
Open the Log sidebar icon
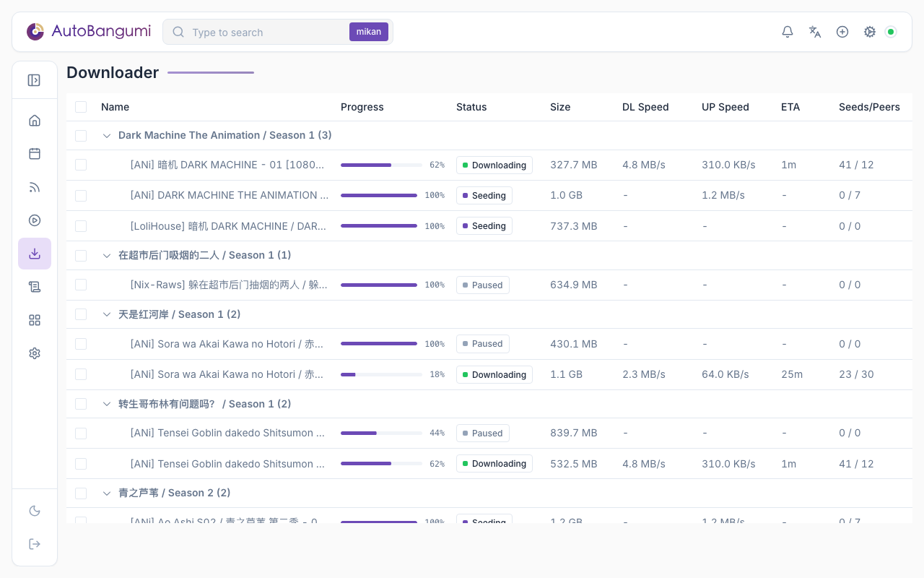coord(35,287)
